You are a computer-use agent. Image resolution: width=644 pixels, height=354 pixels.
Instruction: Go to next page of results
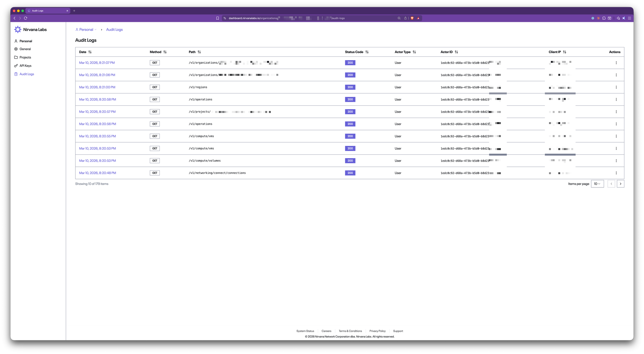coord(620,184)
